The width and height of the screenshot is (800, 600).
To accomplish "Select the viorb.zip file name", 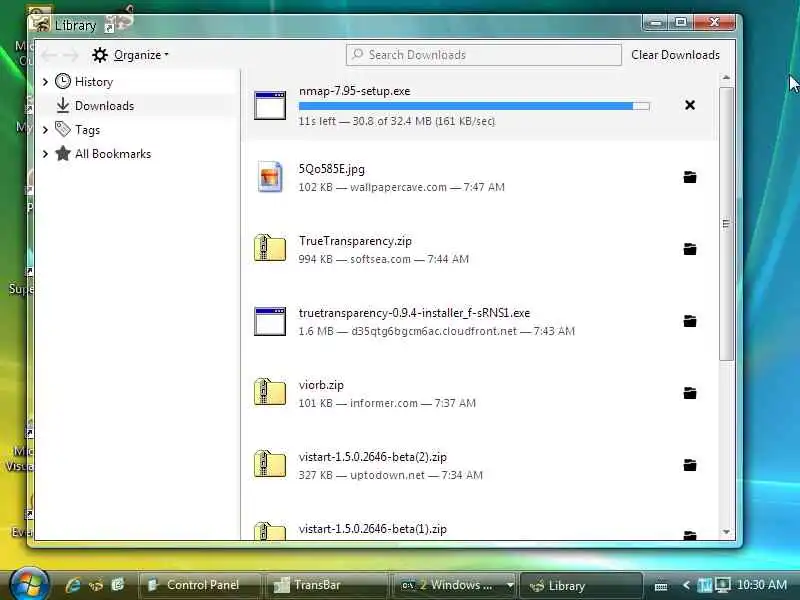I will coord(321,385).
